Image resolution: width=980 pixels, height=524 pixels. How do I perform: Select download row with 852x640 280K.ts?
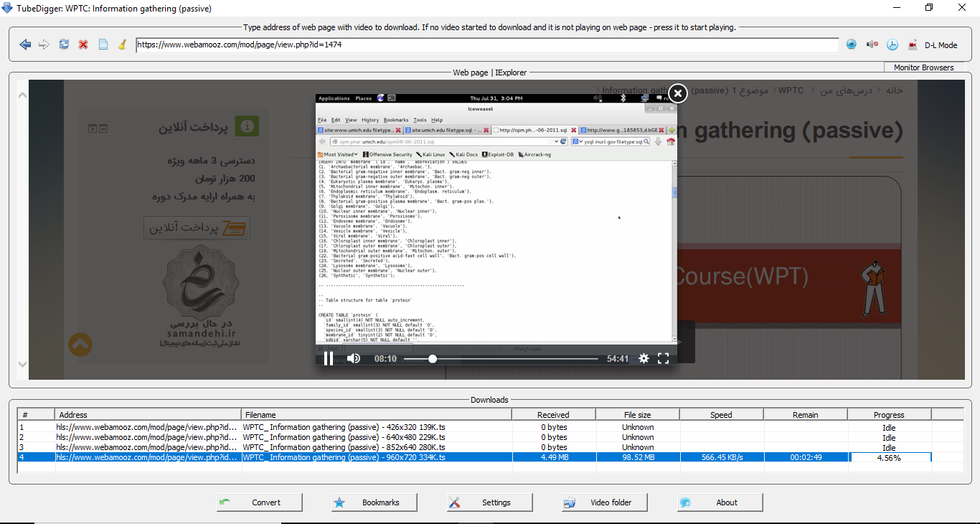[x=491, y=447]
